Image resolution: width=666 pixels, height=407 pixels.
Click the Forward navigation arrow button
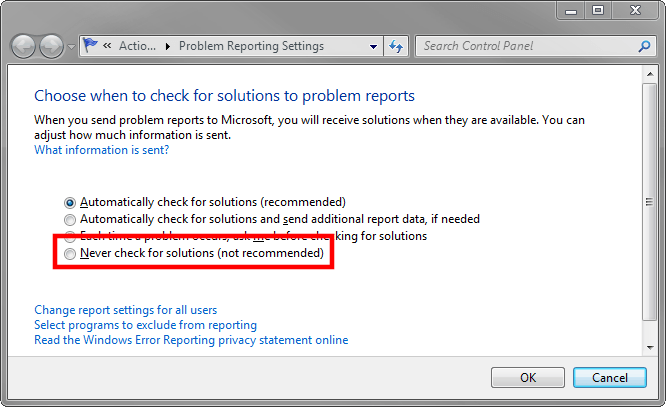pos(51,46)
